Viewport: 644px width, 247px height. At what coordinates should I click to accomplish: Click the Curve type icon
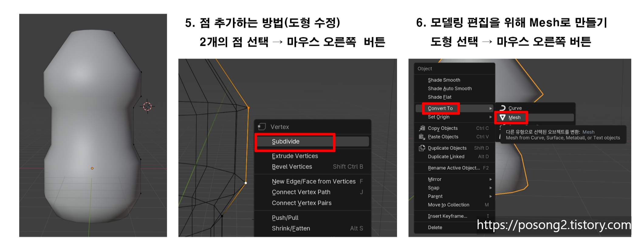502,108
